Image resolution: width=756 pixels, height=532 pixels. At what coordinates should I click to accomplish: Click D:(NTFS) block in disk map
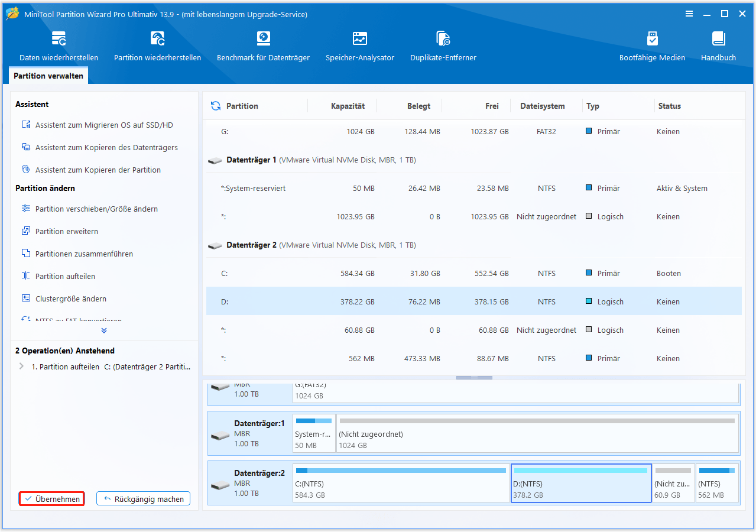pos(581,484)
